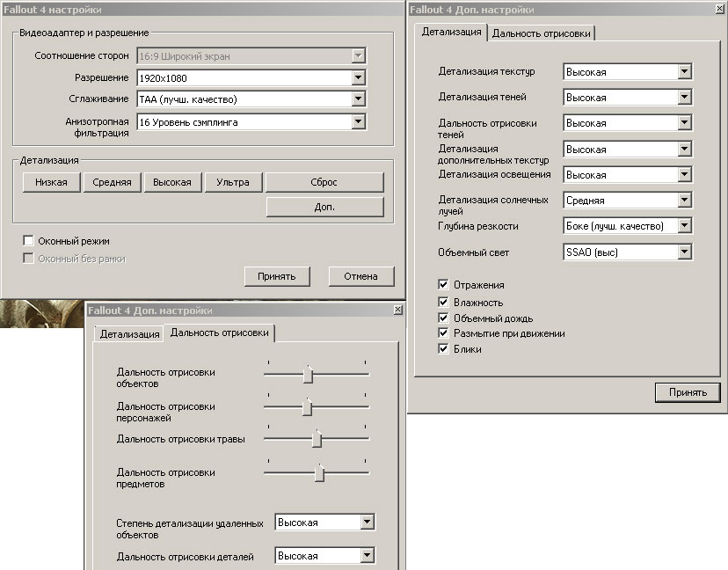Choose the Высокая detail preset button
Image resolution: width=728 pixels, height=570 pixels.
[172, 182]
